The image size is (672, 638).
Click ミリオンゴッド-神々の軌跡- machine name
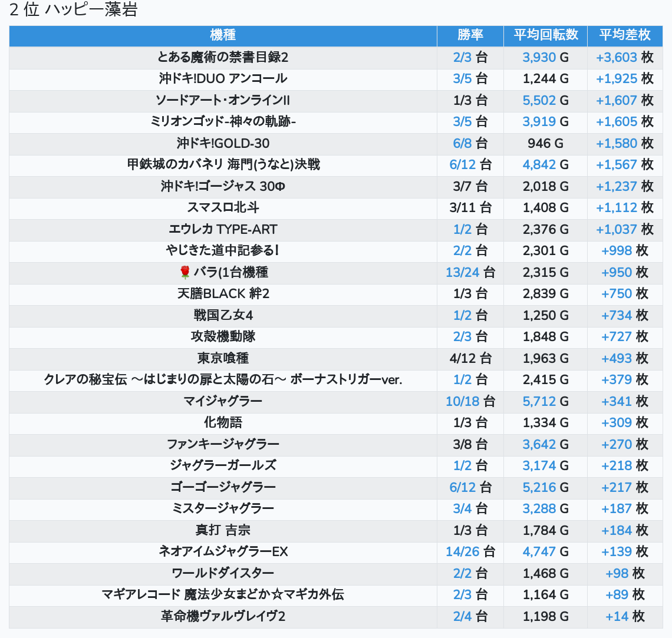point(223,121)
